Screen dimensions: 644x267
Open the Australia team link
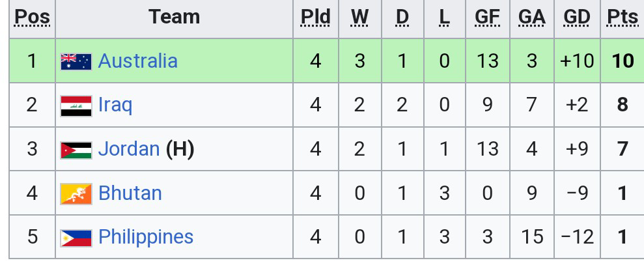tap(137, 61)
